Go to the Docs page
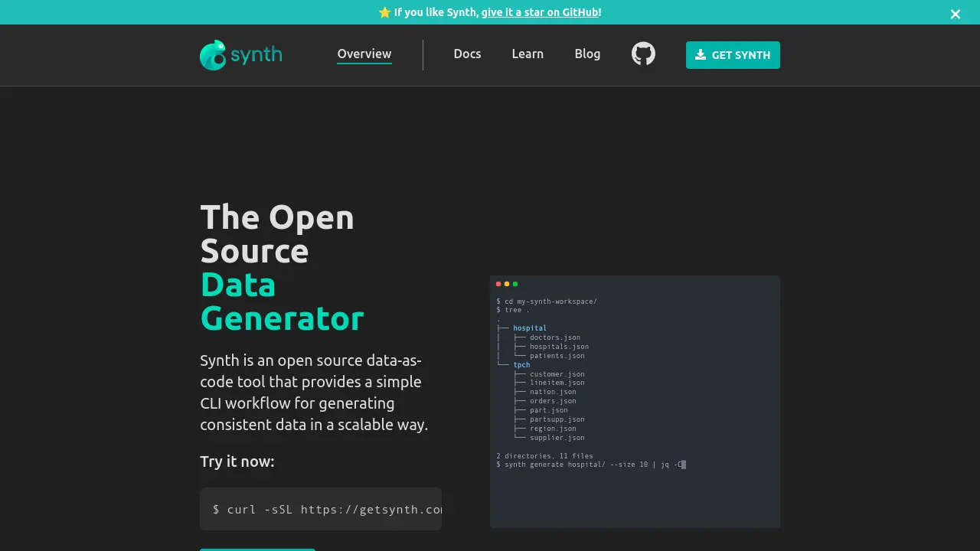 pyautogui.click(x=467, y=54)
